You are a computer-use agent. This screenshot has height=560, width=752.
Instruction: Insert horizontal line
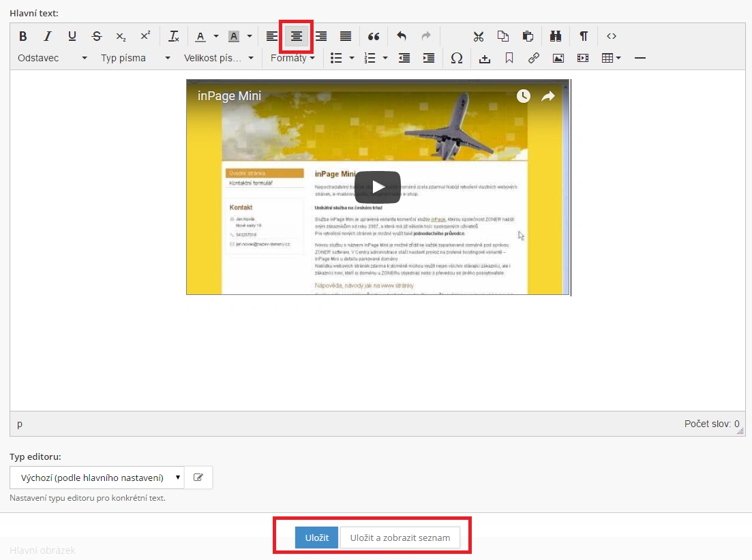[x=640, y=58]
